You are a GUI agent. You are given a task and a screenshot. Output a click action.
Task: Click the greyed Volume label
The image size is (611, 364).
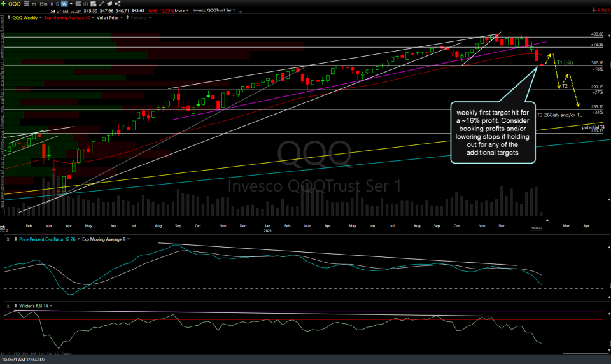[x=138, y=18]
